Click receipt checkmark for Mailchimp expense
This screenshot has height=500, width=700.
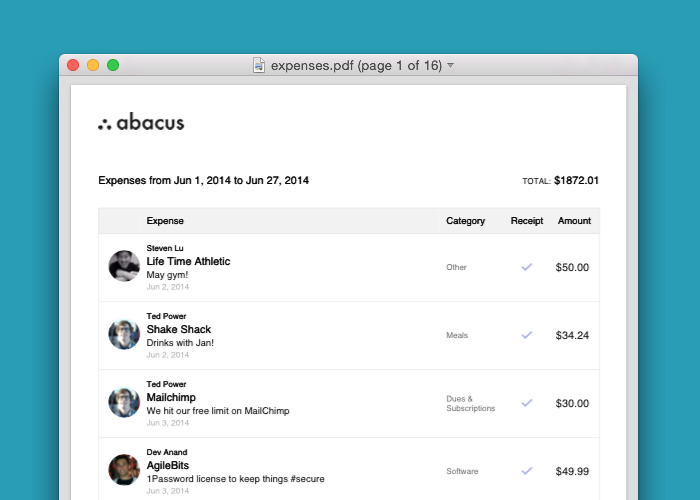[x=527, y=403]
